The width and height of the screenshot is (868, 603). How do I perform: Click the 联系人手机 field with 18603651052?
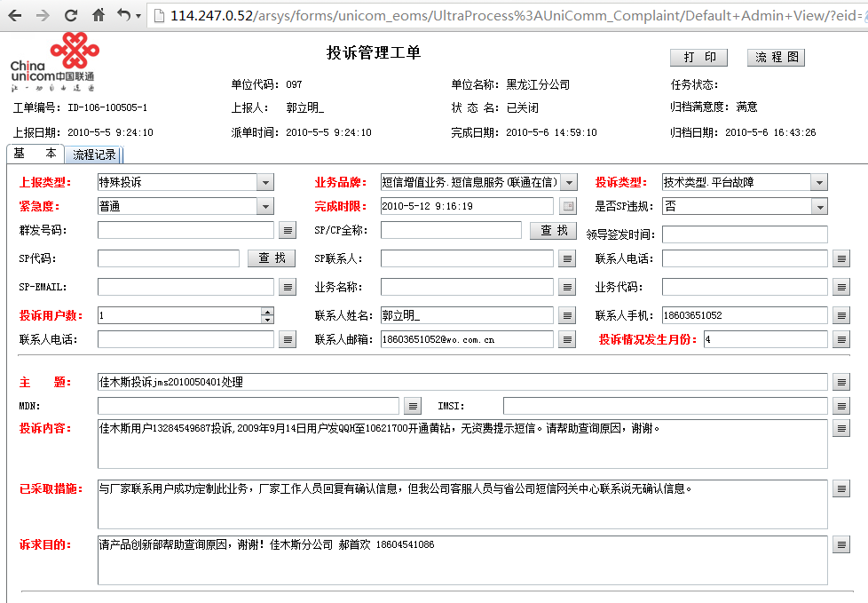(x=746, y=315)
